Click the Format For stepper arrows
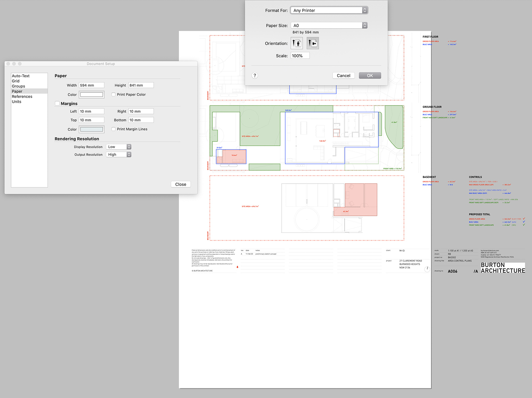The image size is (532, 398). click(x=365, y=10)
